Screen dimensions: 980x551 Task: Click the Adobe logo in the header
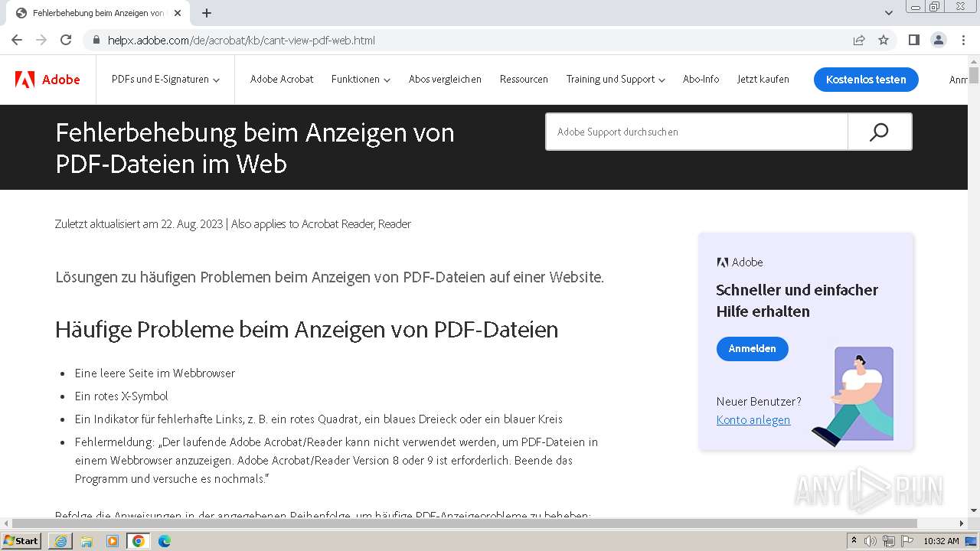(x=47, y=80)
